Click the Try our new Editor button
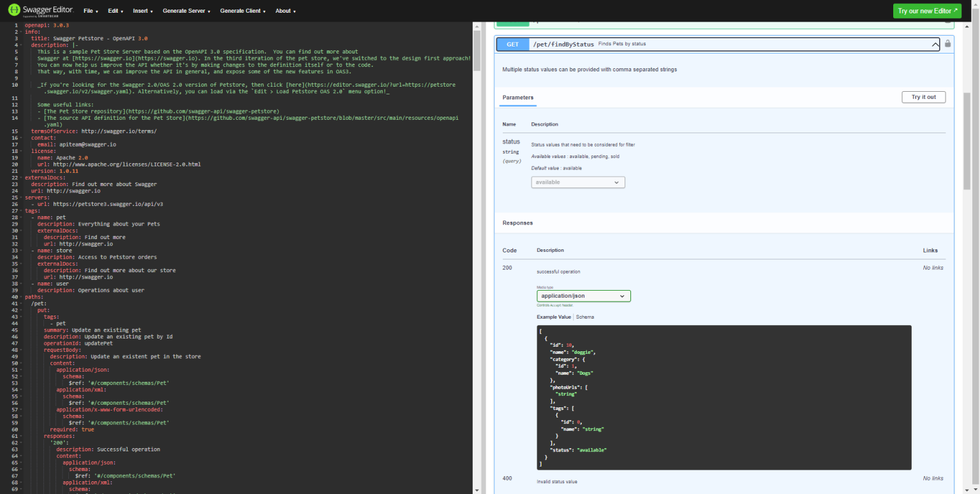The height and width of the screenshot is (494, 980). 927,11
